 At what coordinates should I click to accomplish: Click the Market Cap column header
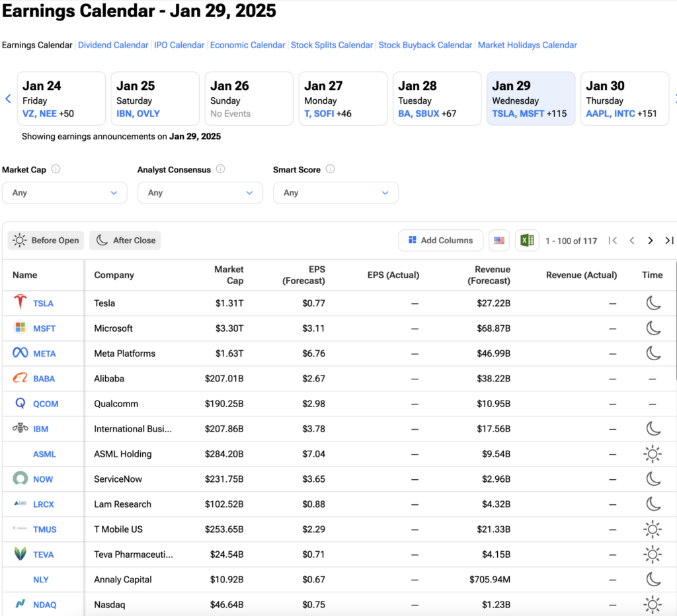pos(229,275)
